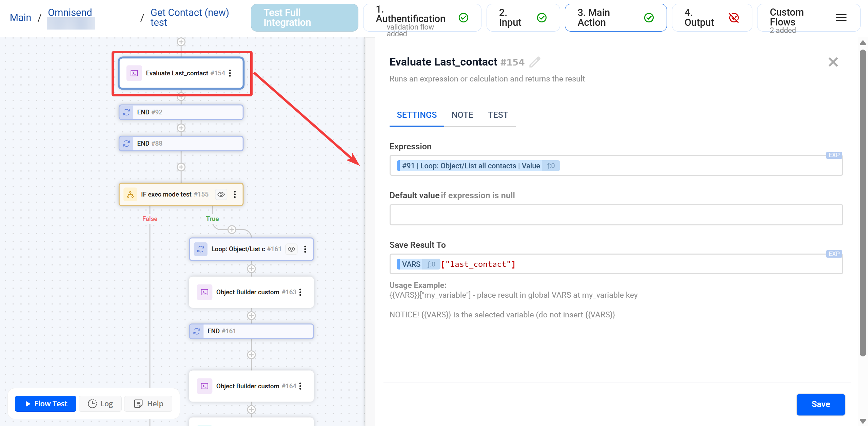Click the Help icon at the bottom
Viewport: 868px width, 426px height.
[x=139, y=404]
